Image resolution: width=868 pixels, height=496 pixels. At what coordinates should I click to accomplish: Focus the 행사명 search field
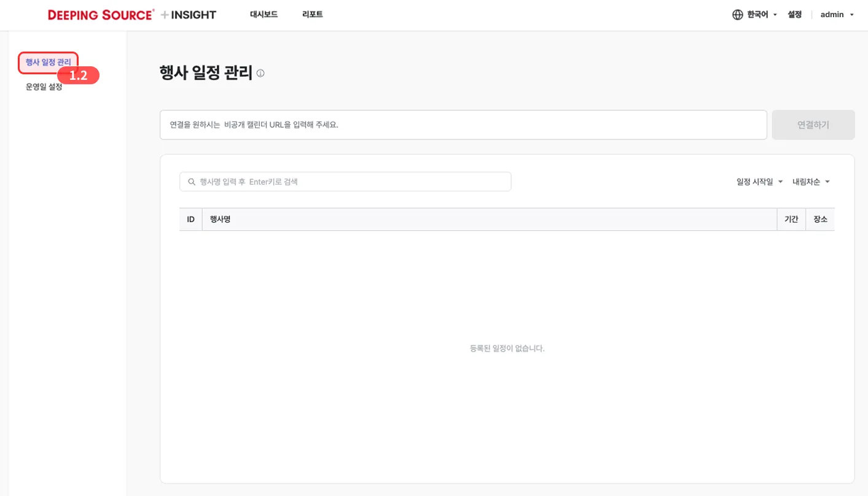pos(345,182)
